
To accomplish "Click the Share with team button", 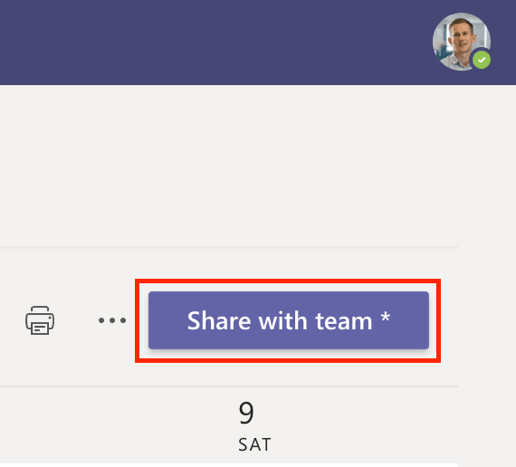I will click(x=288, y=320).
